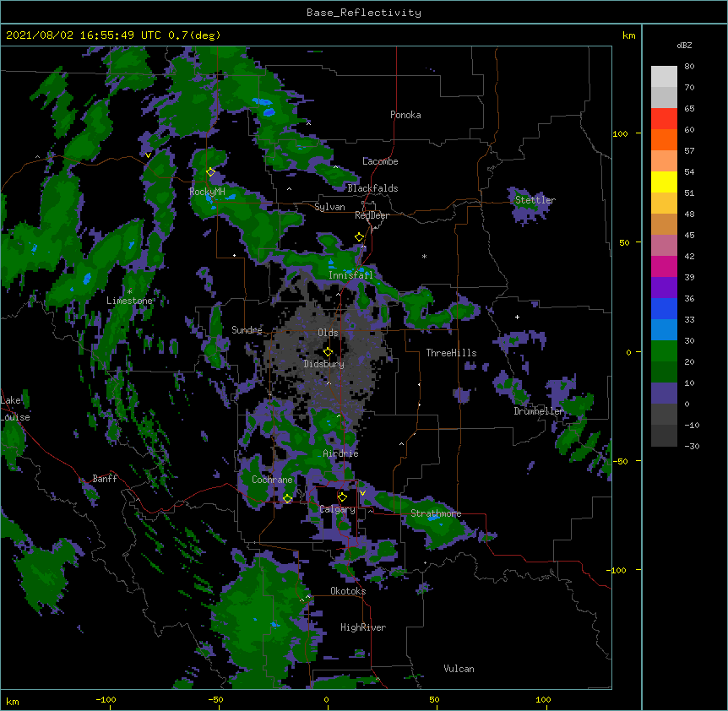Click the Limestone label
Viewport: 728px width, 711px height.
click(129, 301)
